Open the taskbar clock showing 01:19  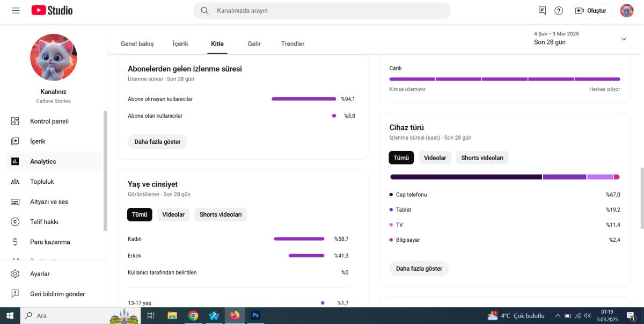608,316
